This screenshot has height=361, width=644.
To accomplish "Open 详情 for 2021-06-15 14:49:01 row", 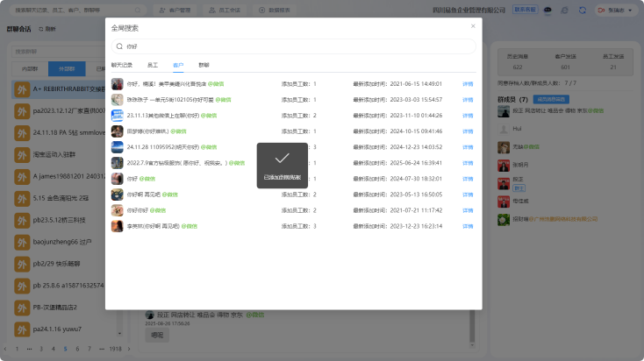I will pos(468,84).
